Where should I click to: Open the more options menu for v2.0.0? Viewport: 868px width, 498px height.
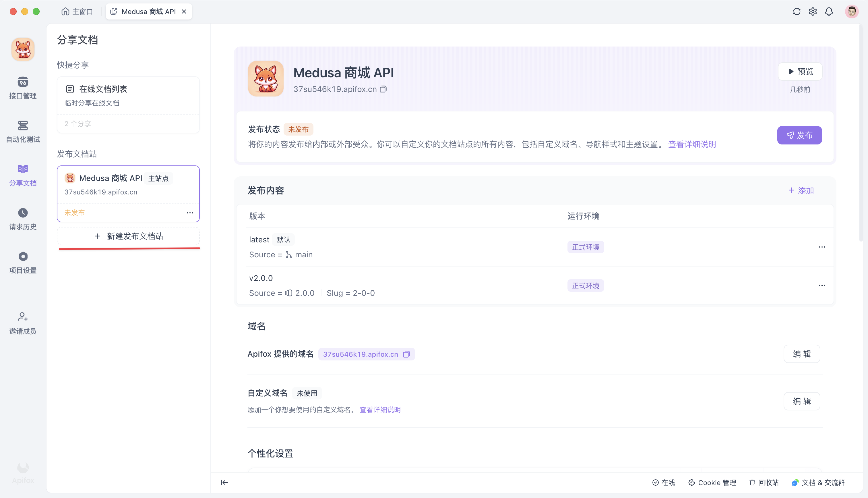point(822,285)
